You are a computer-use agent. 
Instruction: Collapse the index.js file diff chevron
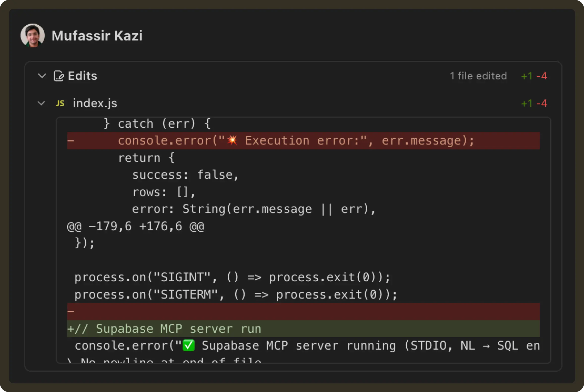(41, 103)
